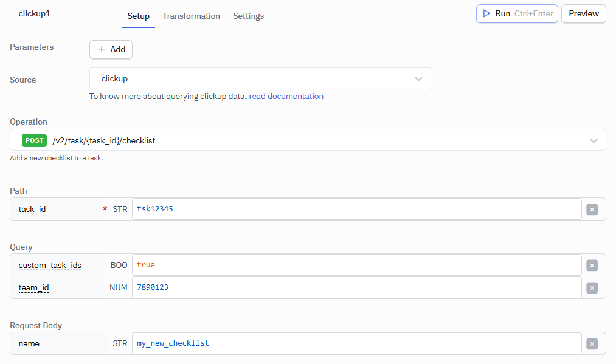Click the Preview button

(x=583, y=14)
